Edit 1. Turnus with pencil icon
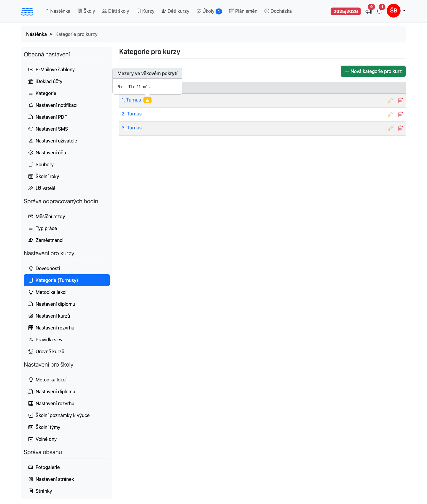Viewport: 427px width, 504px height. coord(391,101)
